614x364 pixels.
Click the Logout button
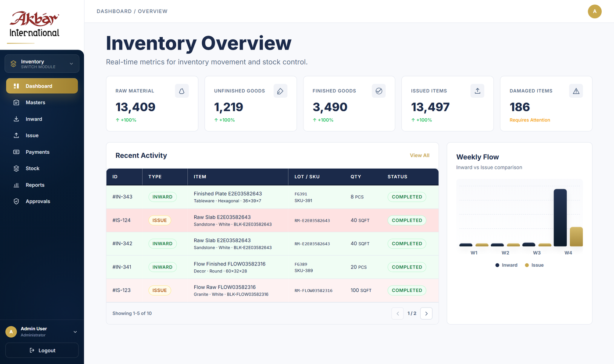click(42, 350)
